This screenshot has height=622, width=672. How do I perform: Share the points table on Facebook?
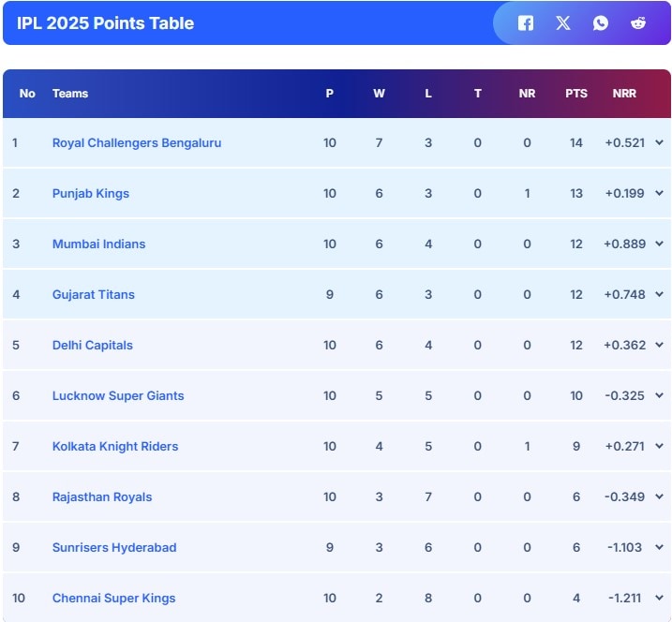pos(526,23)
